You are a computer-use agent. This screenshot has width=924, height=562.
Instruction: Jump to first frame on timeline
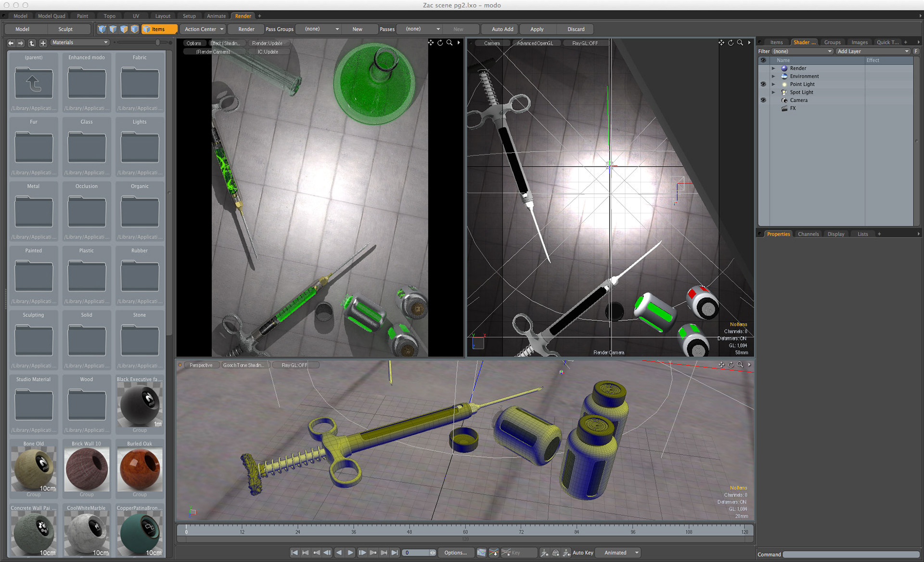click(x=295, y=553)
